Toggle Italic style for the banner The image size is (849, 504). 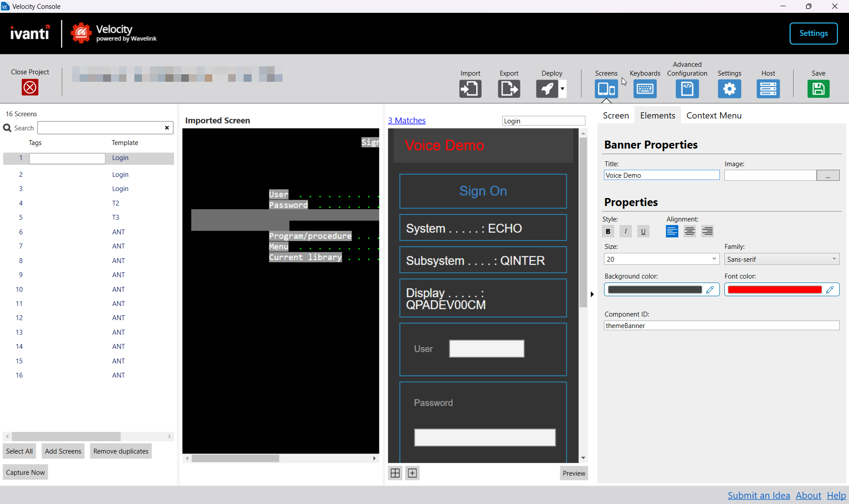pyautogui.click(x=626, y=231)
